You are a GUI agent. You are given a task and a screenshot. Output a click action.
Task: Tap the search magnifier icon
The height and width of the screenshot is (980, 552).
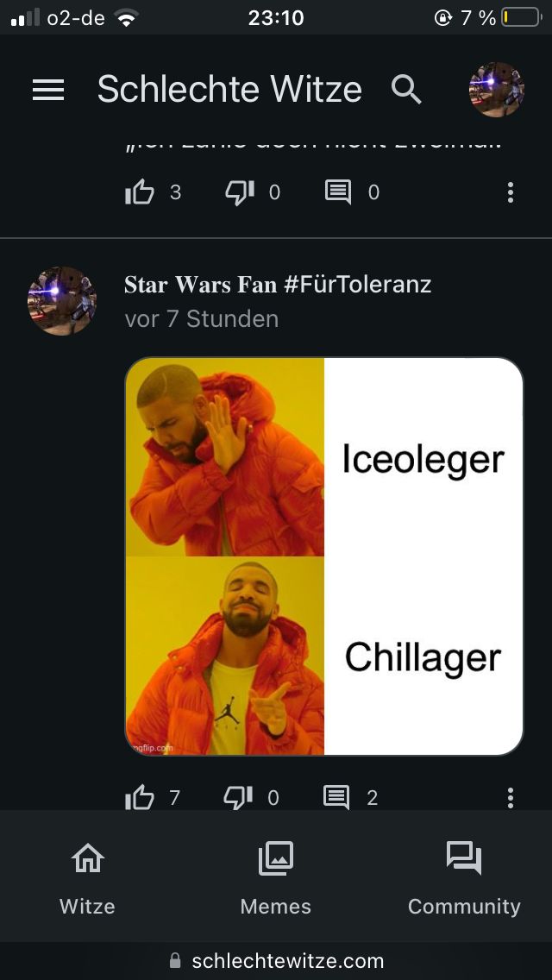(x=406, y=90)
